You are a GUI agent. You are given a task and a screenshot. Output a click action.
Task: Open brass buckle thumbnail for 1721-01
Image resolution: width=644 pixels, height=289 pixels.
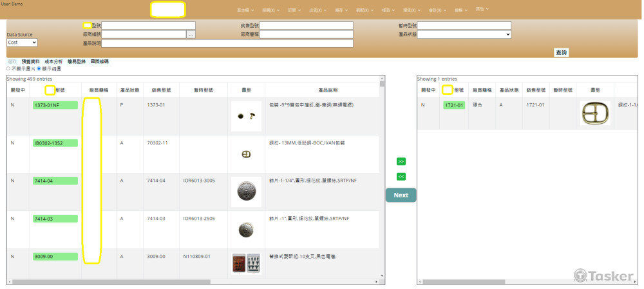click(x=595, y=113)
